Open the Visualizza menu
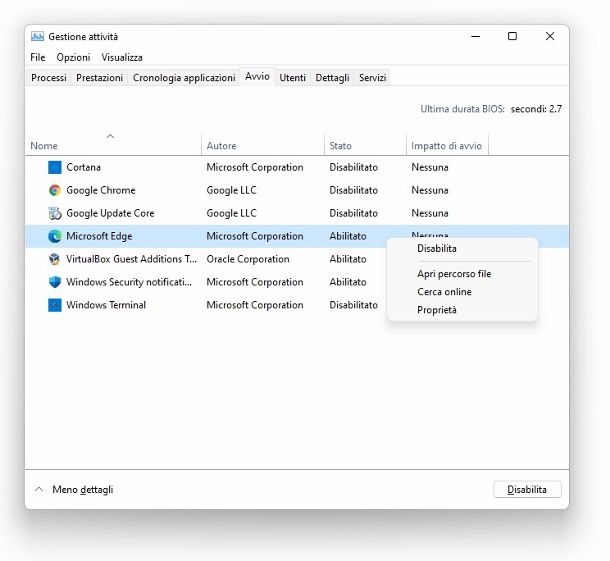 point(122,58)
